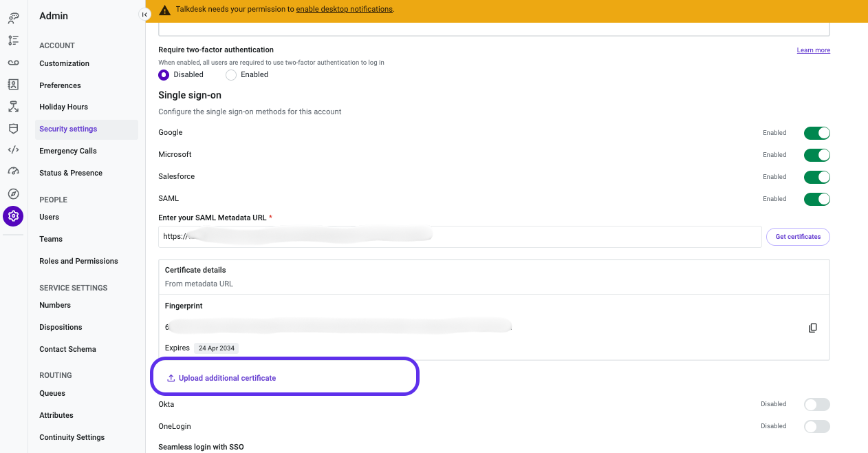Switch on the OneLogin toggle

817,427
